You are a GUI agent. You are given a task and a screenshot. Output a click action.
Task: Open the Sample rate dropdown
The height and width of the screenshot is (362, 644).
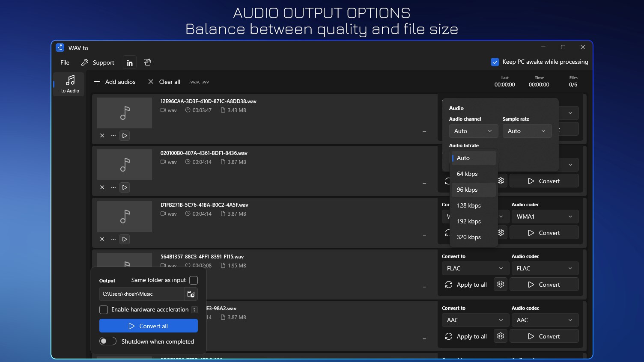point(527,131)
